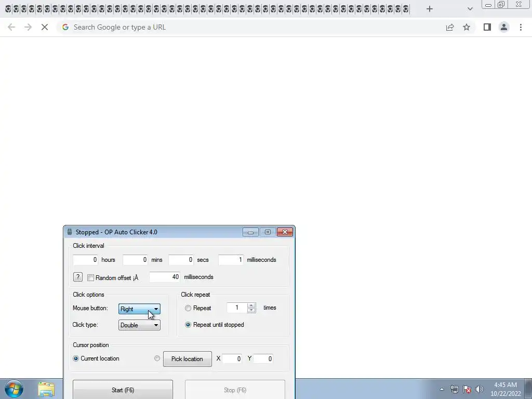Edit X coordinate field
The width and height of the screenshot is (532, 399).
(232, 358)
